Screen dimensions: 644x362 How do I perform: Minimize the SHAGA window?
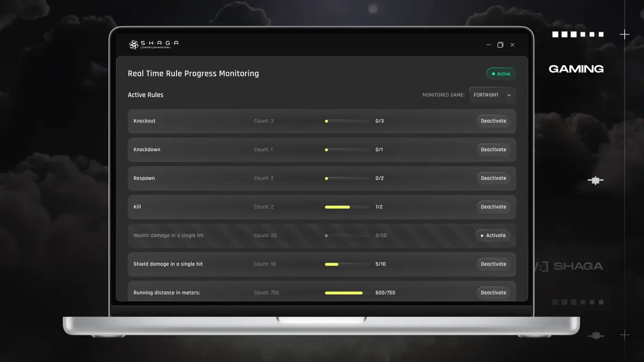pyautogui.click(x=488, y=45)
